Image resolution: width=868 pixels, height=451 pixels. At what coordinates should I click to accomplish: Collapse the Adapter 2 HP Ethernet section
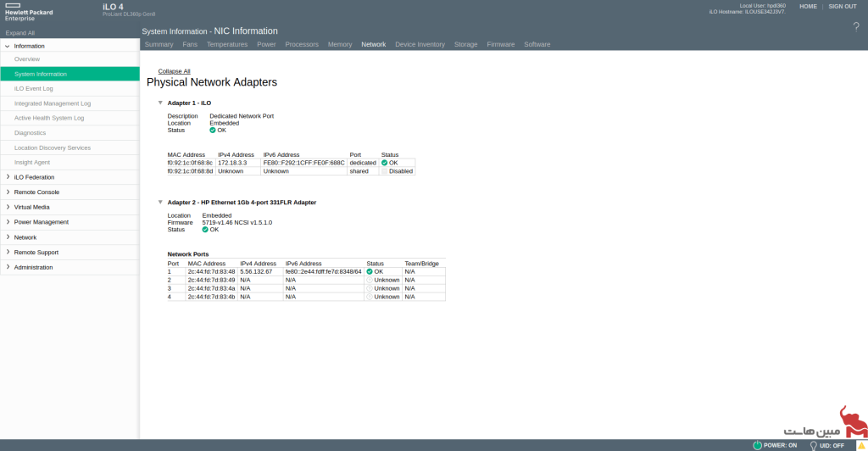(160, 203)
